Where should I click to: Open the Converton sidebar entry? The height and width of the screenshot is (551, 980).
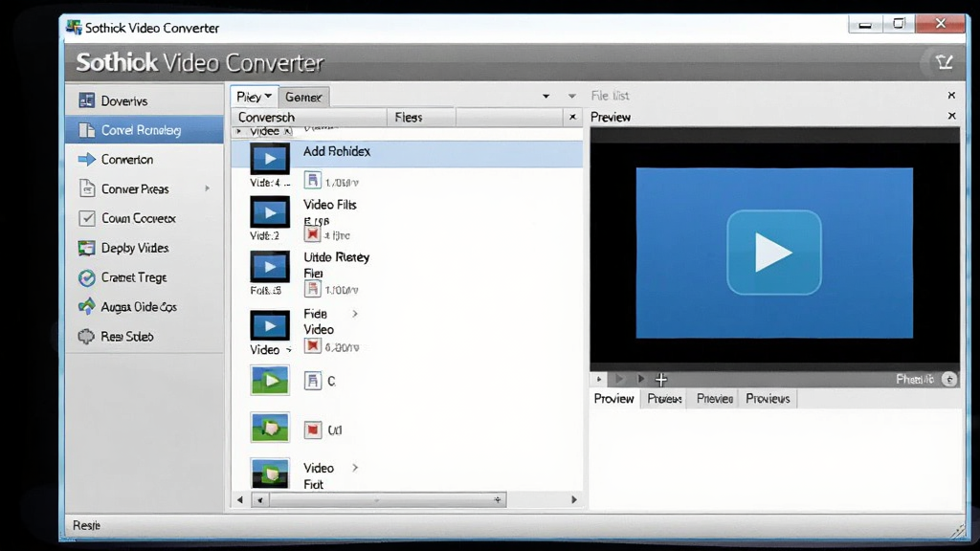(144, 160)
